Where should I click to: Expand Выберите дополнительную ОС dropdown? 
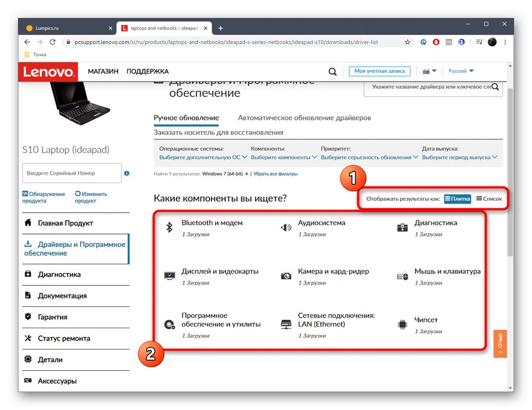(x=203, y=157)
